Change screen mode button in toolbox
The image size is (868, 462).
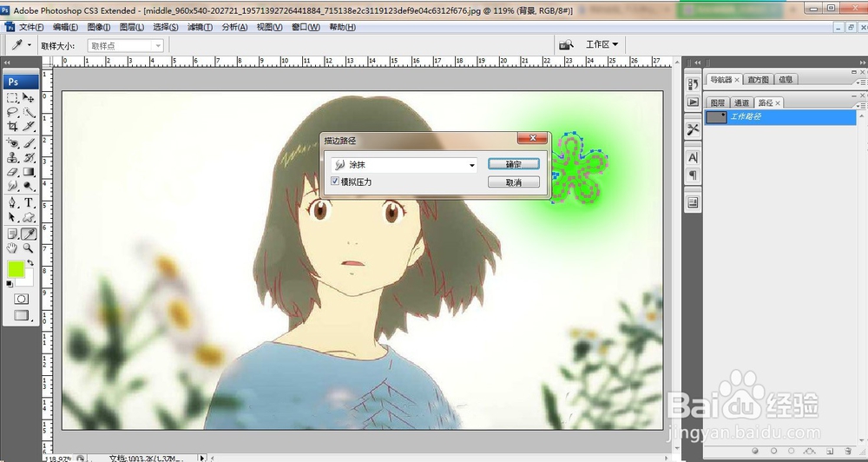pyautogui.click(x=22, y=315)
